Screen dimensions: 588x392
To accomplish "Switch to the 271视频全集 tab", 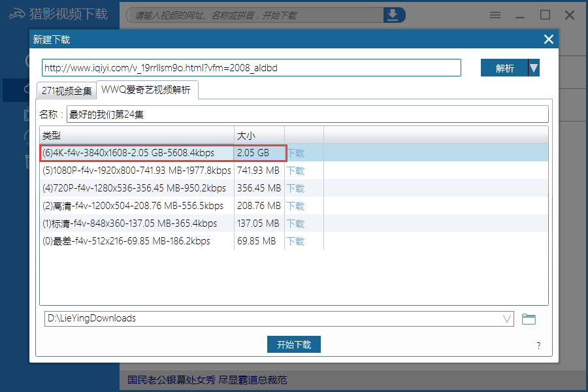I will point(67,91).
